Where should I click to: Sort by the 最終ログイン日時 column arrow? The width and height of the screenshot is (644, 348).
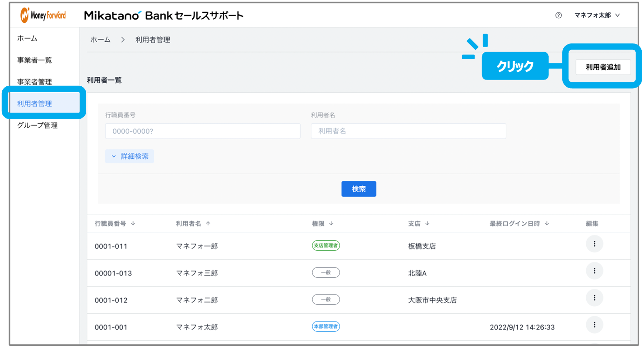point(547,223)
